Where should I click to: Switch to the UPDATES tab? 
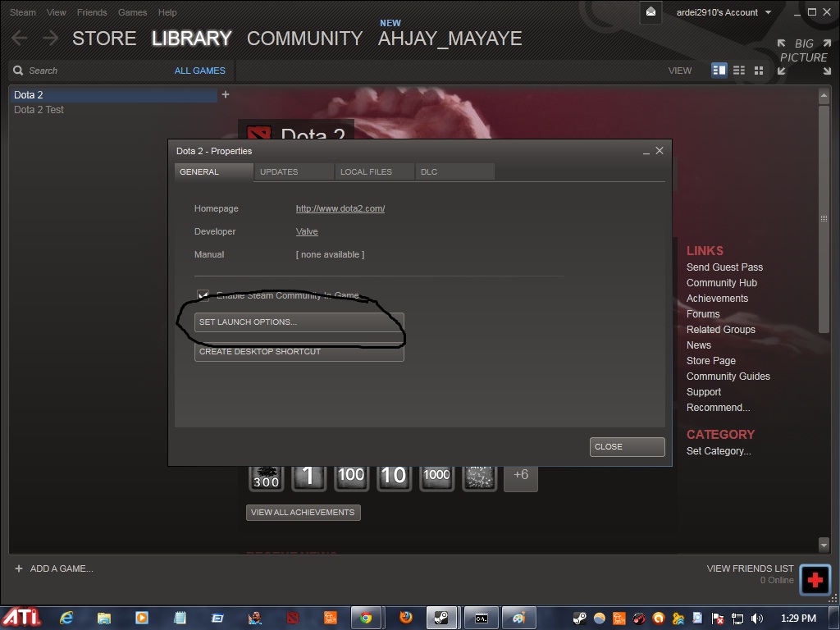294,172
